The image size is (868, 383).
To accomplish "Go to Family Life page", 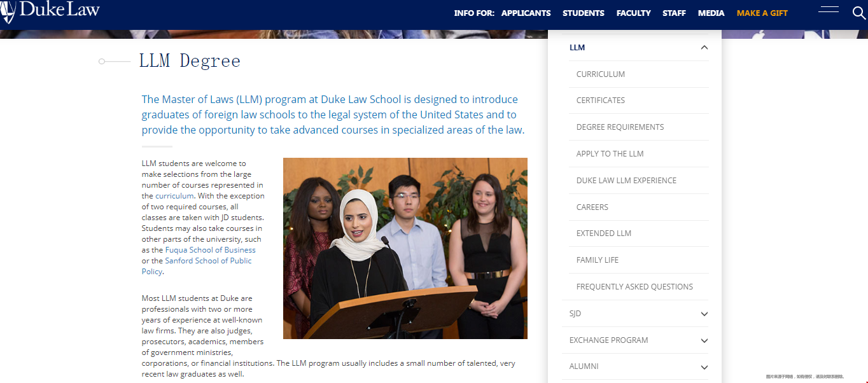I will click(x=598, y=260).
